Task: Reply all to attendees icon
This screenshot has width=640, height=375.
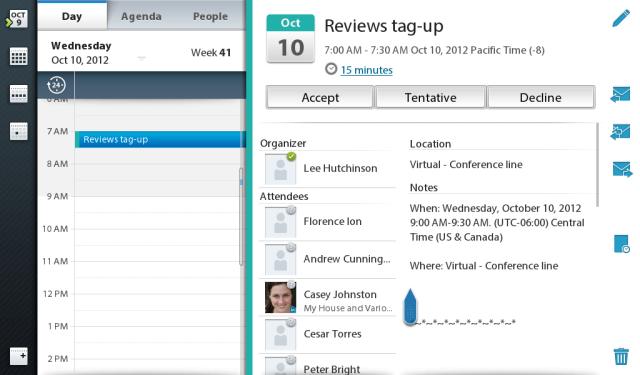Action: (620, 132)
